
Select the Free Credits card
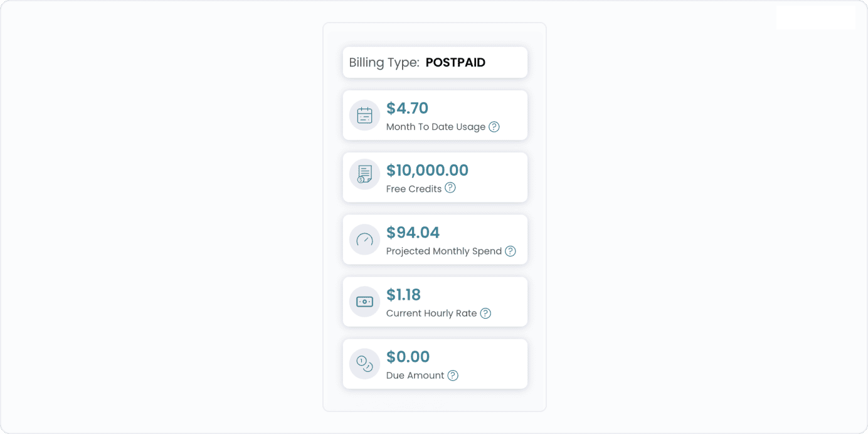point(435,177)
